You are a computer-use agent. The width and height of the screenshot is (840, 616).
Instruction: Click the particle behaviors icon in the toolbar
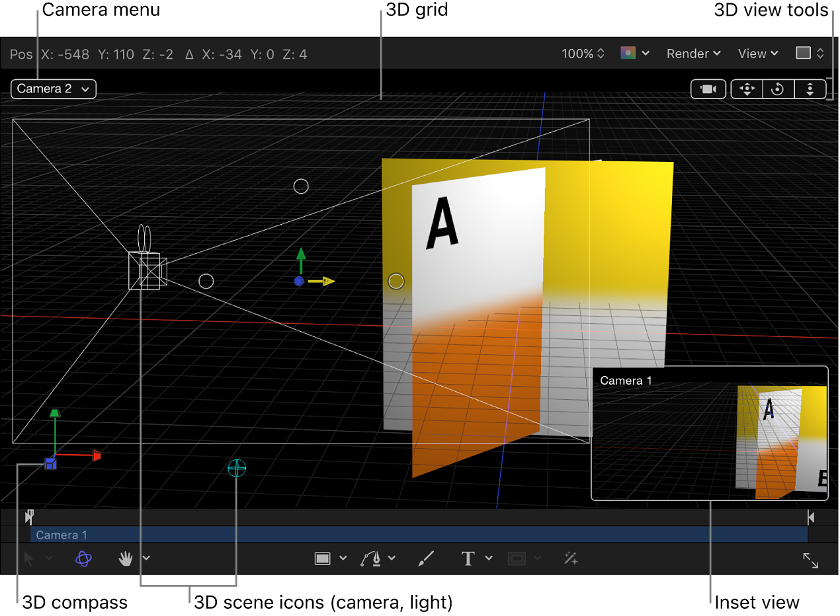[570, 558]
